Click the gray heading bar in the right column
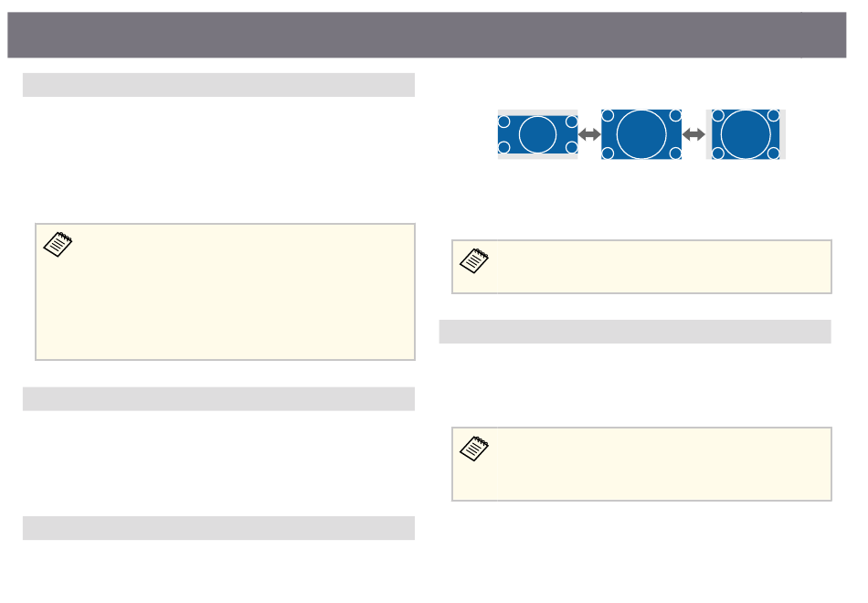Viewport: 868px width, 603px height. (x=635, y=331)
